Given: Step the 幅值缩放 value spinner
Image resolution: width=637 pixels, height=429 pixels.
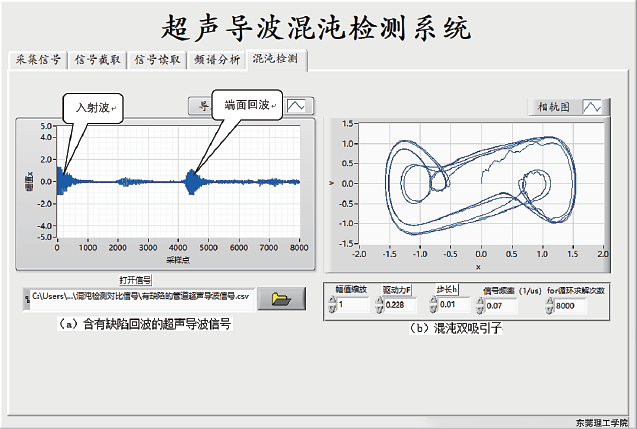Looking at the screenshot, I should [333, 305].
